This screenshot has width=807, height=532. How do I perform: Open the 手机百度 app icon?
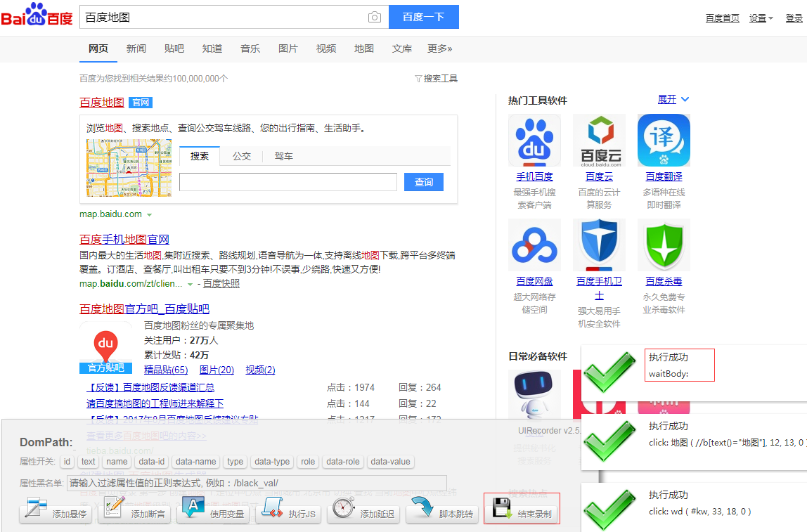pos(534,140)
